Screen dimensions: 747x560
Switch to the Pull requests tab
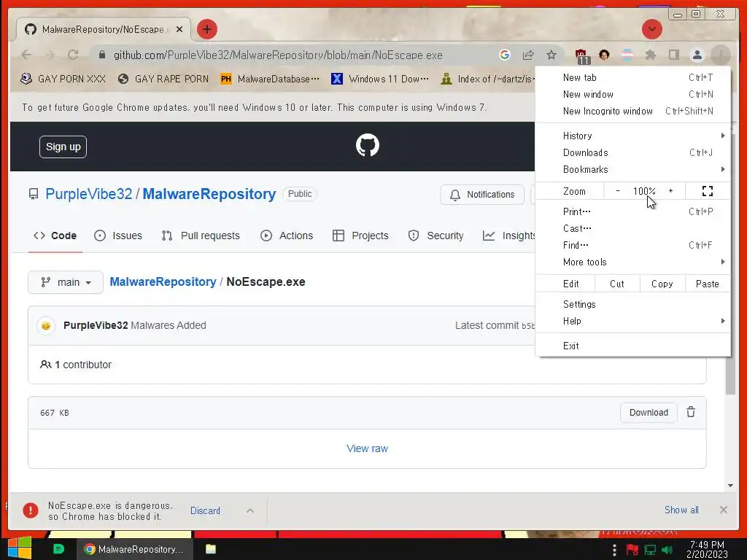click(201, 236)
